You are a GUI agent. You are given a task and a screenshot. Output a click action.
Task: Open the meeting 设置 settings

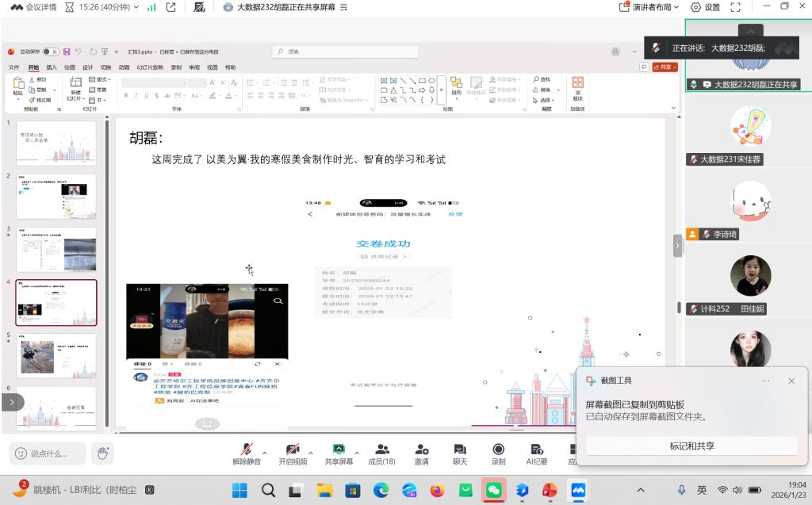705,7
